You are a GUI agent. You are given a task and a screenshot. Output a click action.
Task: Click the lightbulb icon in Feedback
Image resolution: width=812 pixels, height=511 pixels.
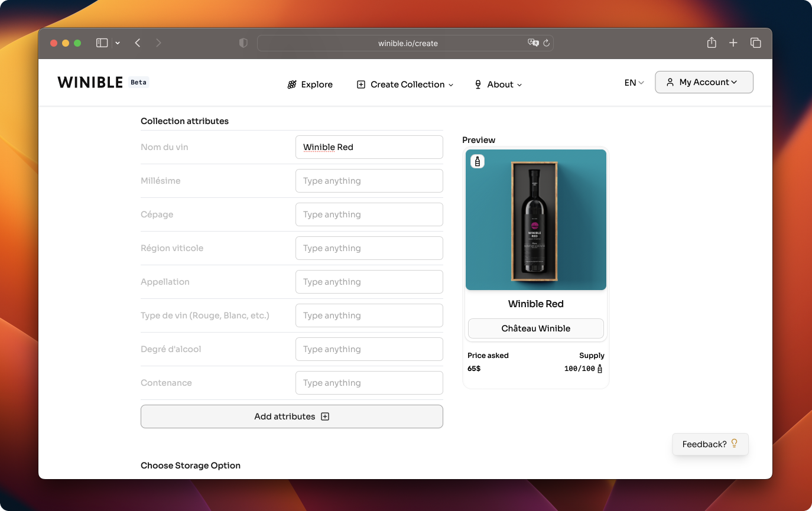735,444
